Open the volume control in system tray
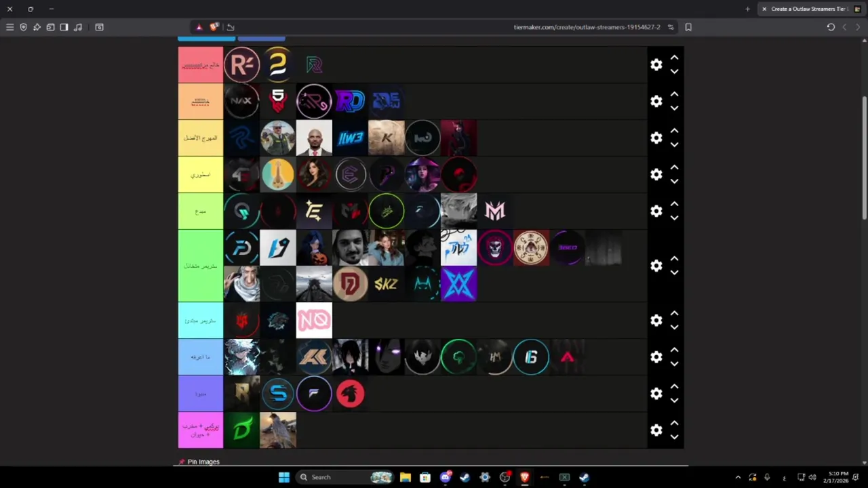This screenshot has height=488, width=868. pyautogui.click(x=812, y=477)
